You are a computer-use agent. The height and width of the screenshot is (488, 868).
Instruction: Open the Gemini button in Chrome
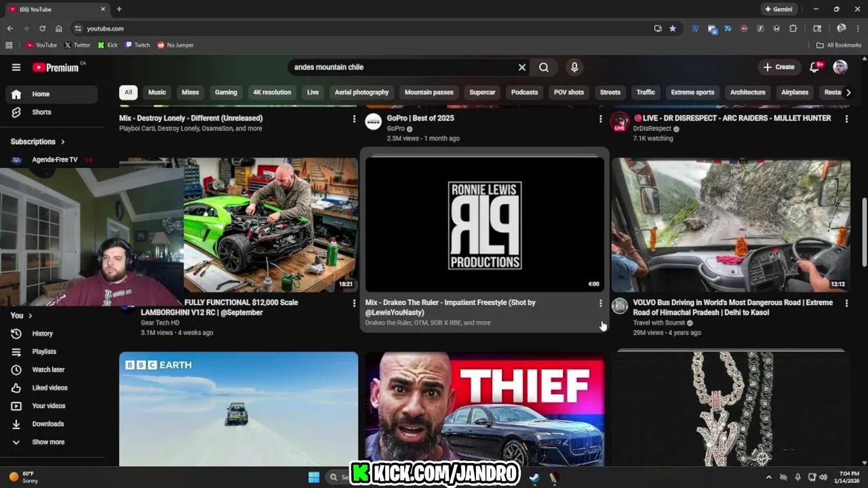click(778, 9)
